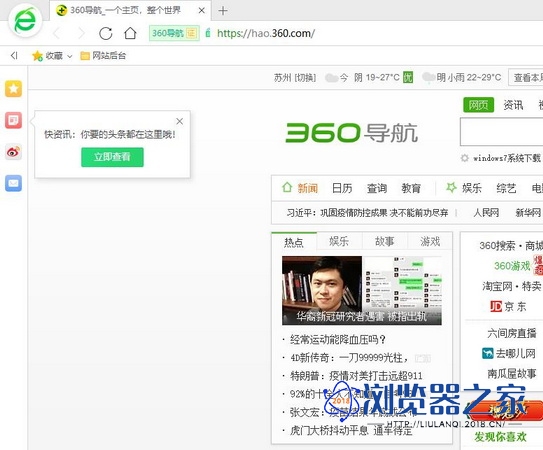Close the 360导航 tab
The height and width of the screenshot is (450, 543).
tap(202, 11)
